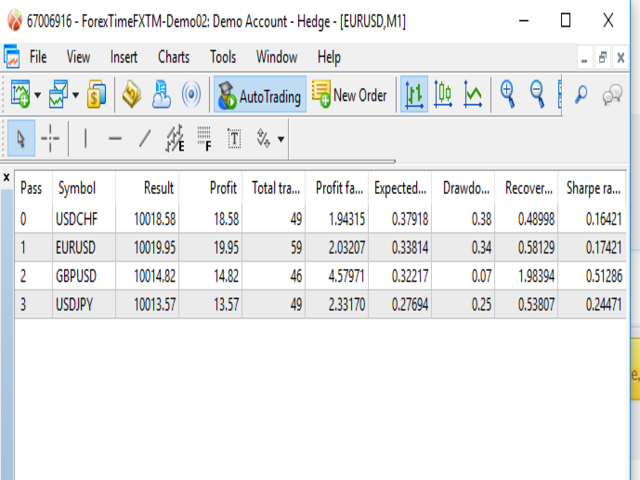The width and height of the screenshot is (640, 480).
Task: Open the View menu
Action: [x=78, y=57]
